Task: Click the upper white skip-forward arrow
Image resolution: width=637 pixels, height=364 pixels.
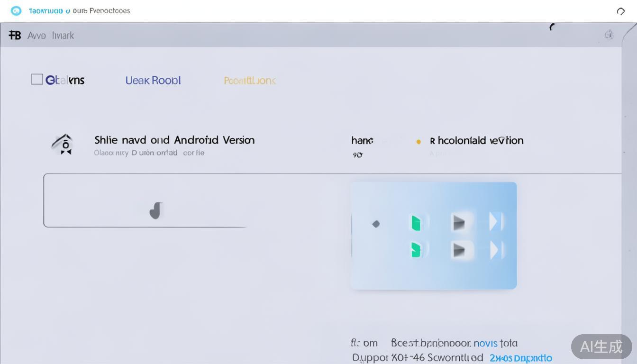Action: (x=495, y=222)
